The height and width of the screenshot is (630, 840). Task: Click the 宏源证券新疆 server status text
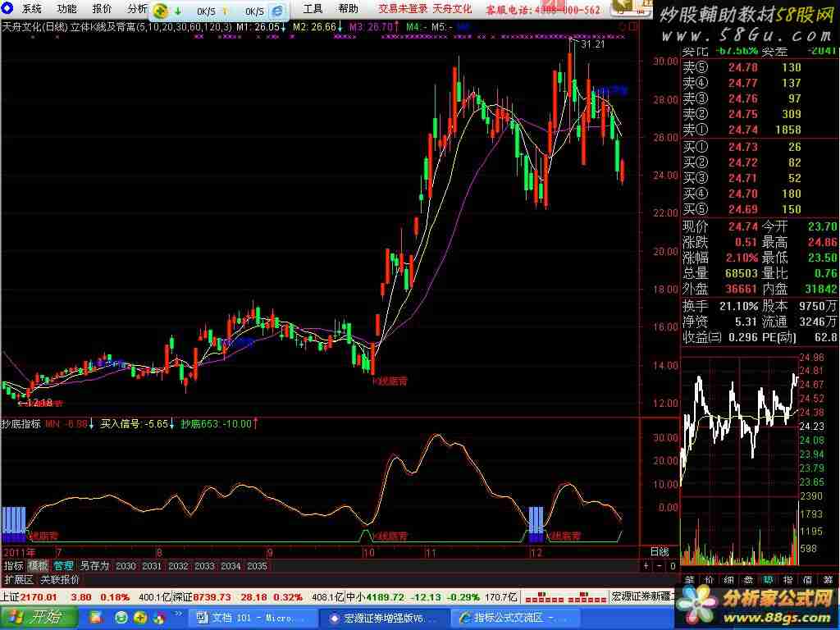[x=643, y=597]
